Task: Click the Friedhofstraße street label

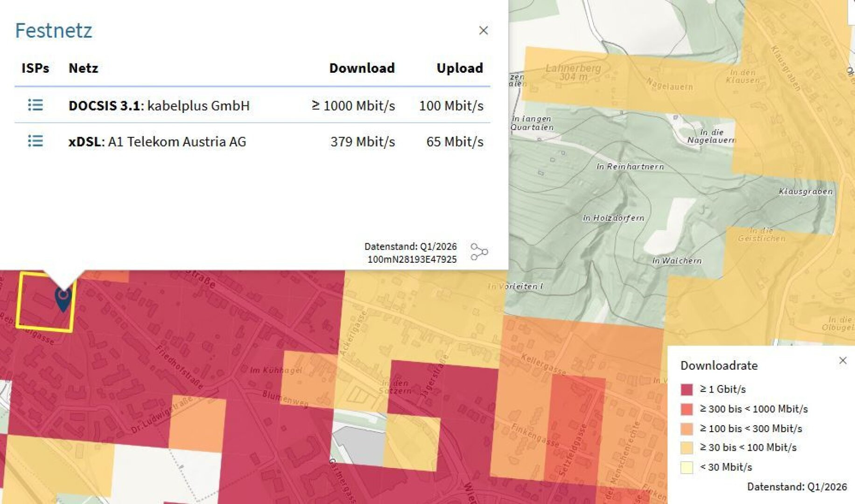Action: pyautogui.click(x=179, y=367)
